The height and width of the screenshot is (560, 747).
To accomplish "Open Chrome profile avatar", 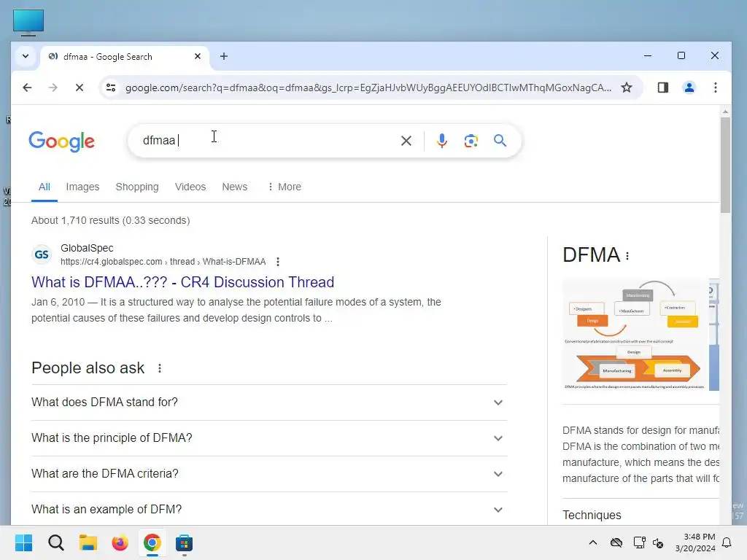I will pyautogui.click(x=689, y=87).
